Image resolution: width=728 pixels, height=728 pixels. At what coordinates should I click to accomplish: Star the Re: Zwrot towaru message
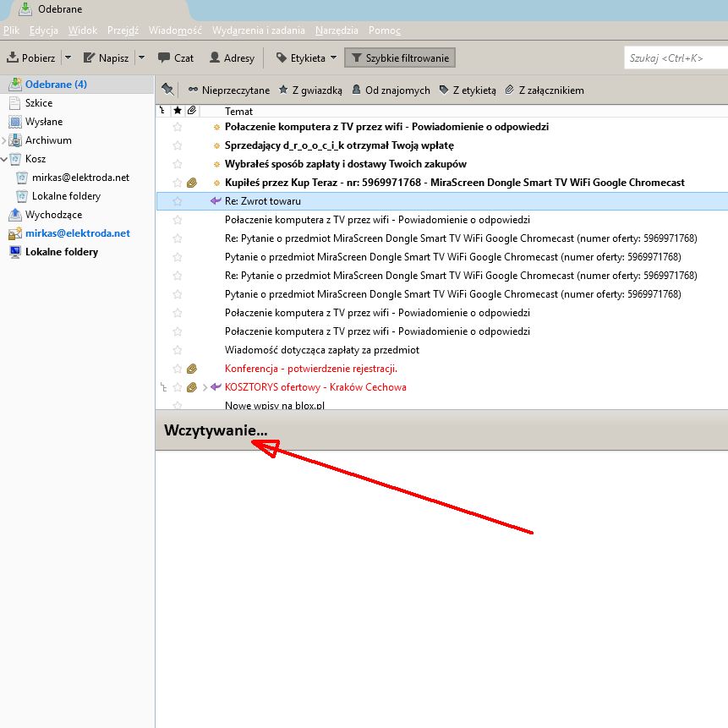click(178, 201)
